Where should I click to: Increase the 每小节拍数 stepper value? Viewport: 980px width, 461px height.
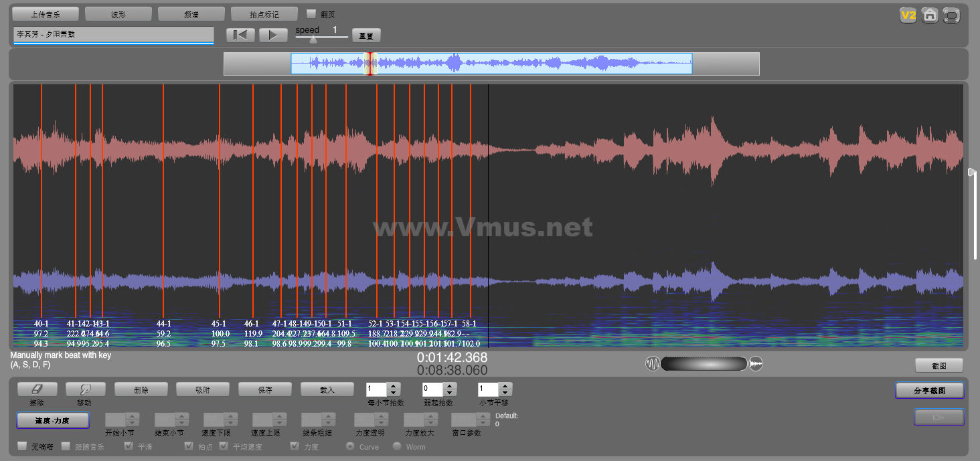pyautogui.click(x=394, y=386)
